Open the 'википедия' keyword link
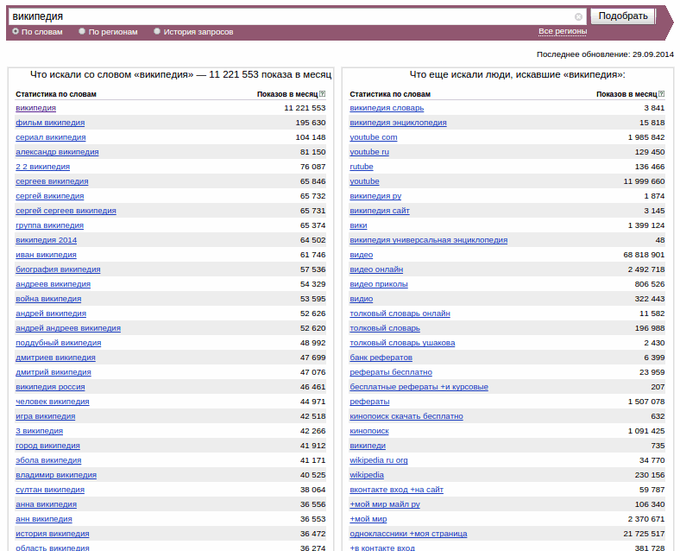Image resolution: width=680 pixels, height=551 pixels. (36, 108)
